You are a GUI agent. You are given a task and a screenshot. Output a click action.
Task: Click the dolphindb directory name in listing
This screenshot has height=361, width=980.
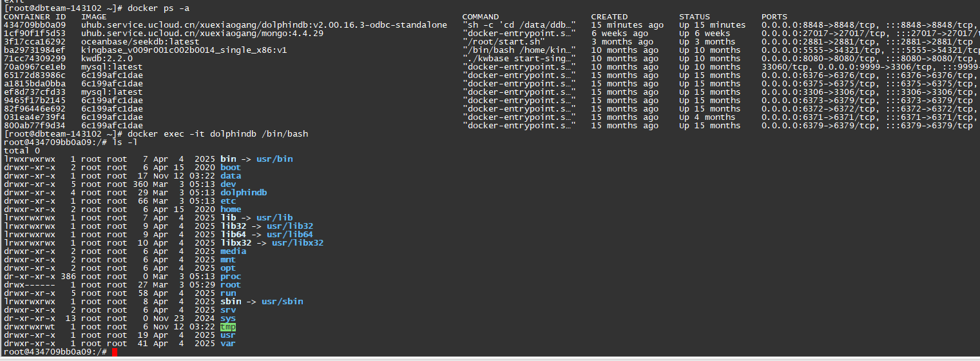tap(244, 192)
